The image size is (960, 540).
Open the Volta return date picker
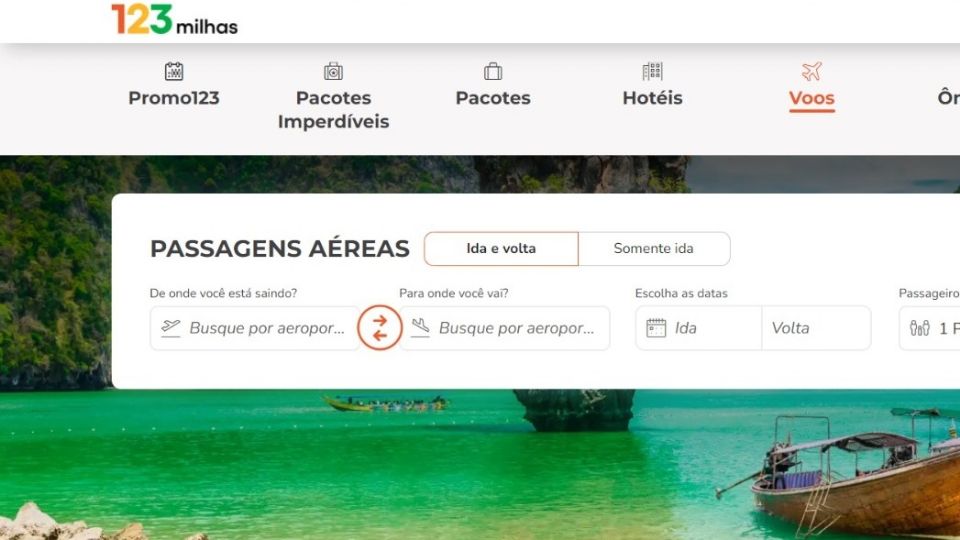[x=816, y=328]
